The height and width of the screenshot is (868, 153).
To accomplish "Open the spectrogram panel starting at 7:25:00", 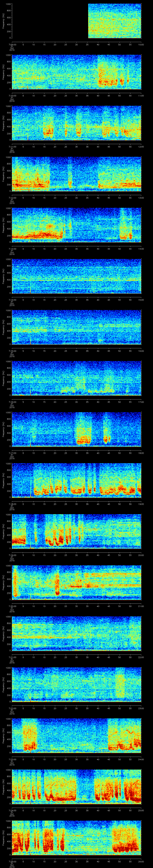I will (77, 838).
